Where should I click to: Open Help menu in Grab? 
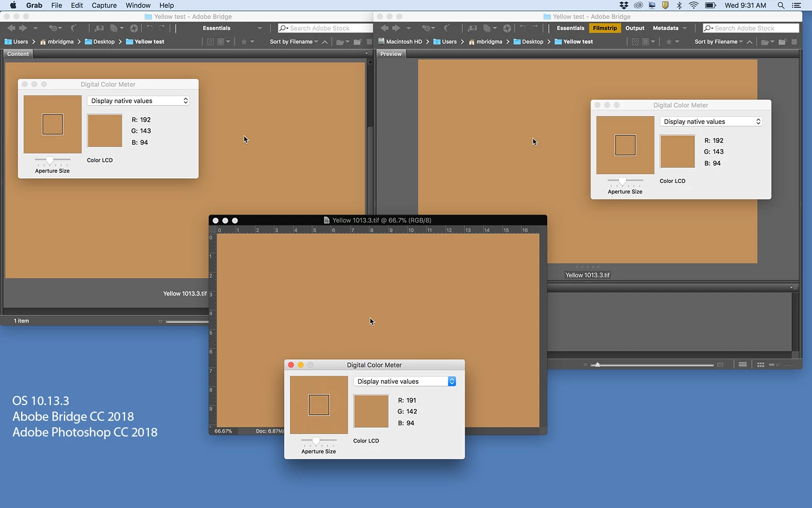(166, 5)
